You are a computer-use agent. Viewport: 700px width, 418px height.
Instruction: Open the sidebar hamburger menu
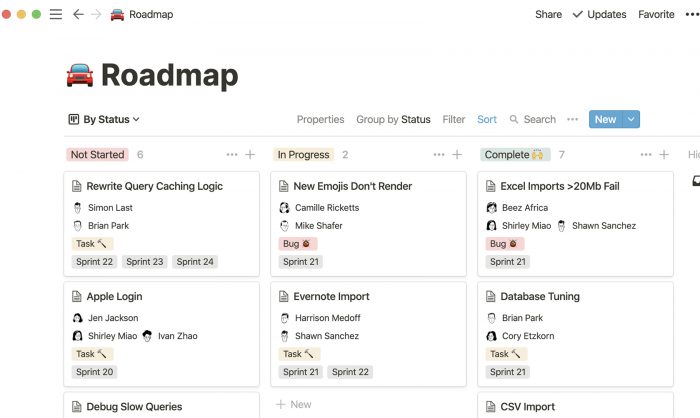tap(56, 14)
